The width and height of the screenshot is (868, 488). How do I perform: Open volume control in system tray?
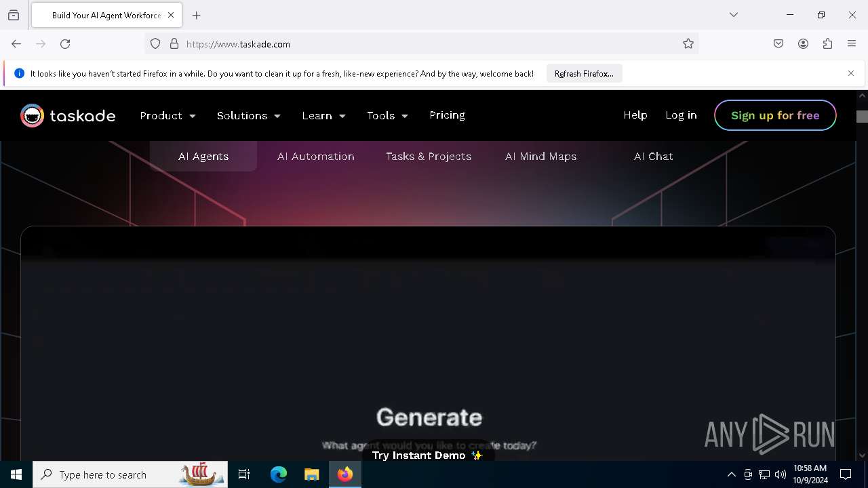781,474
